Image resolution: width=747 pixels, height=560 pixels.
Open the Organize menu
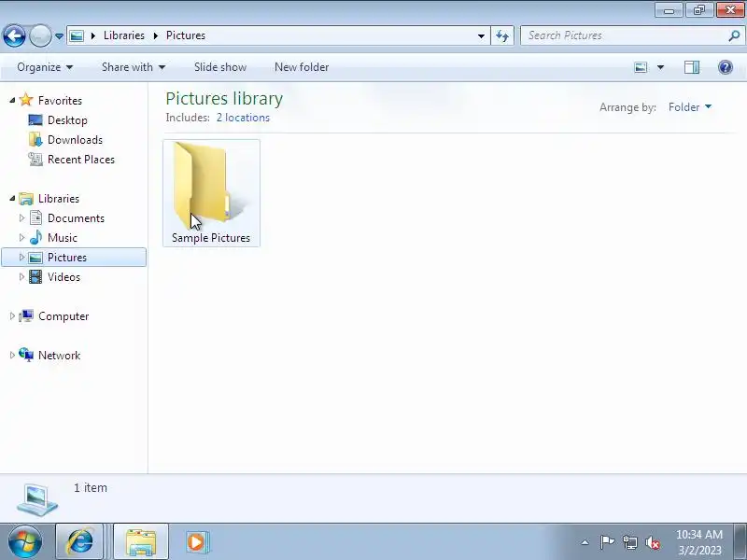point(45,67)
